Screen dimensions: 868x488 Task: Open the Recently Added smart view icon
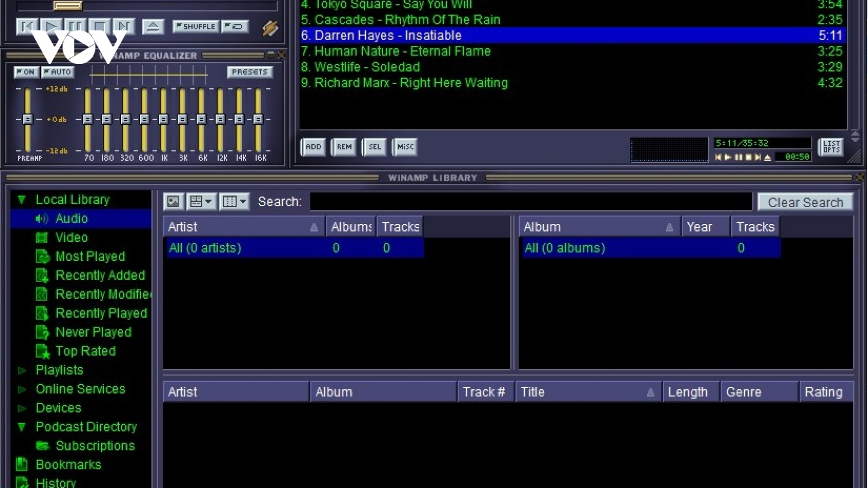click(42, 275)
